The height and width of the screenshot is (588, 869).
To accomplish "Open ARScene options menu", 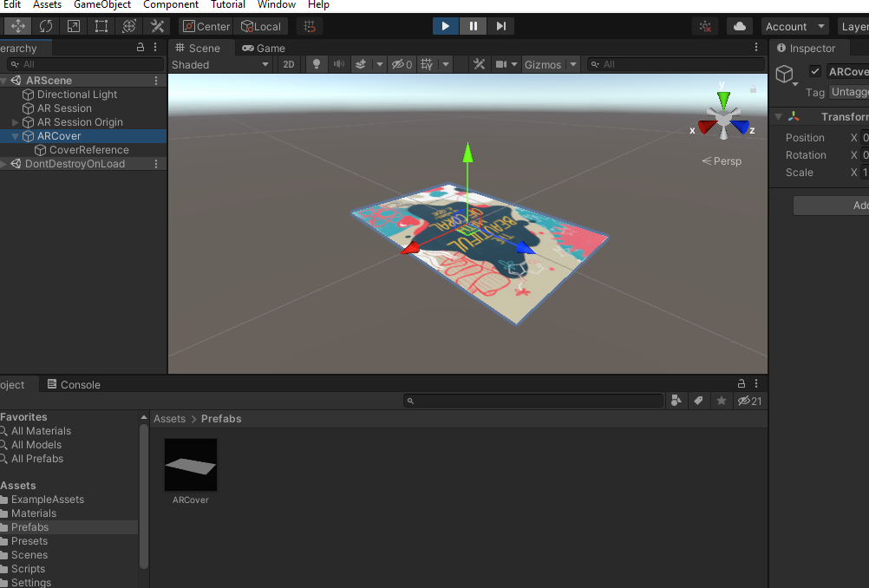I will coord(156,81).
